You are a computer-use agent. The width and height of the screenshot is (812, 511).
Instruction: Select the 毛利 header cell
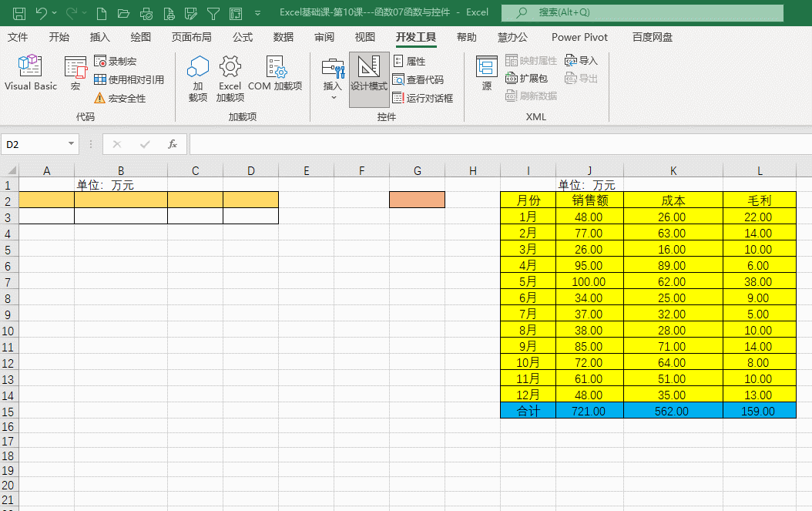tap(759, 200)
